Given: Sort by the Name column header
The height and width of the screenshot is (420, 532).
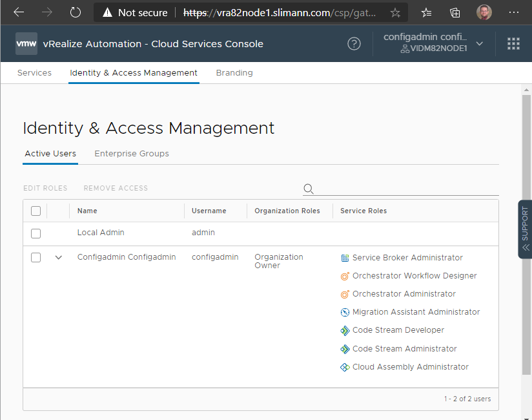Looking at the screenshot, I should pyautogui.click(x=87, y=211).
